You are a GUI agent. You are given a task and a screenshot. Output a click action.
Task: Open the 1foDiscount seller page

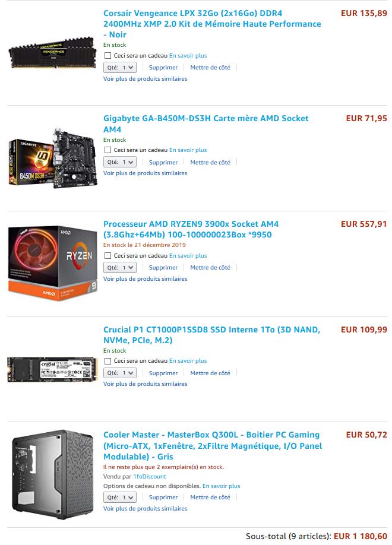tap(150, 477)
